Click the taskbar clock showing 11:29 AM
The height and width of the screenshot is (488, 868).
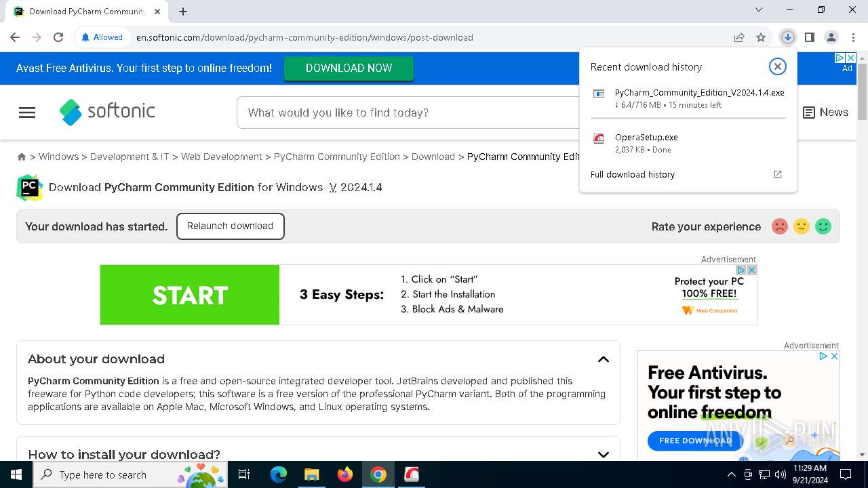tap(810, 474)
